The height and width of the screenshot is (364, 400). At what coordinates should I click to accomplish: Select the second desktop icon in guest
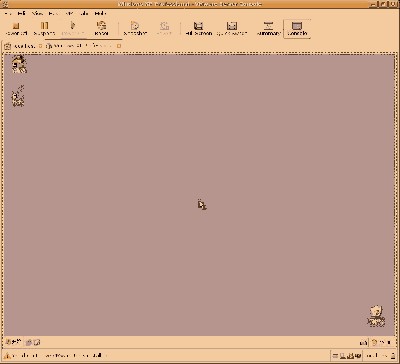18,96
